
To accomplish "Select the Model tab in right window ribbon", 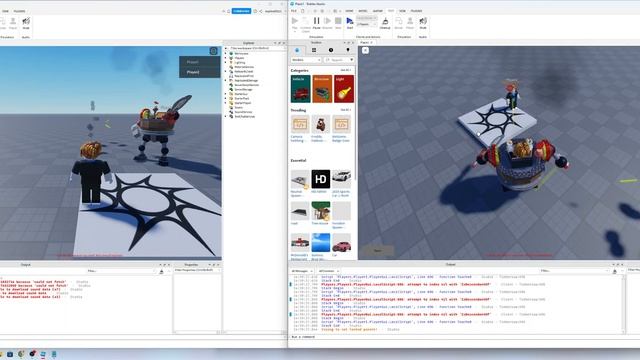I will coord(362,11).
